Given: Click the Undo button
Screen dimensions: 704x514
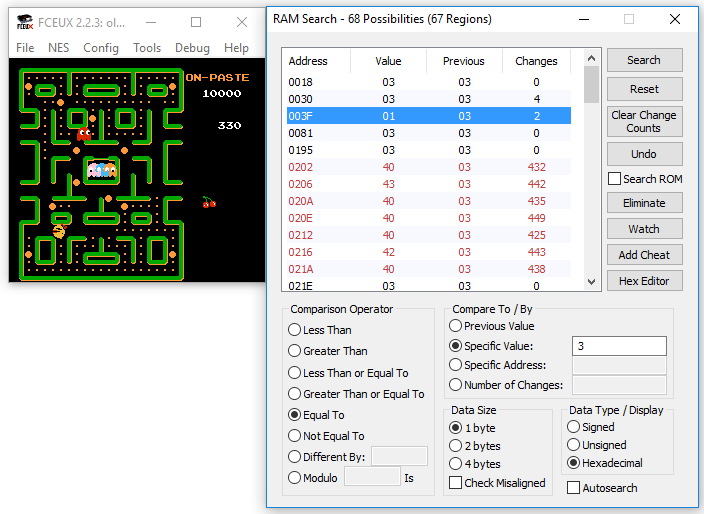Looking at the screenshot, I should coord(644,154).
